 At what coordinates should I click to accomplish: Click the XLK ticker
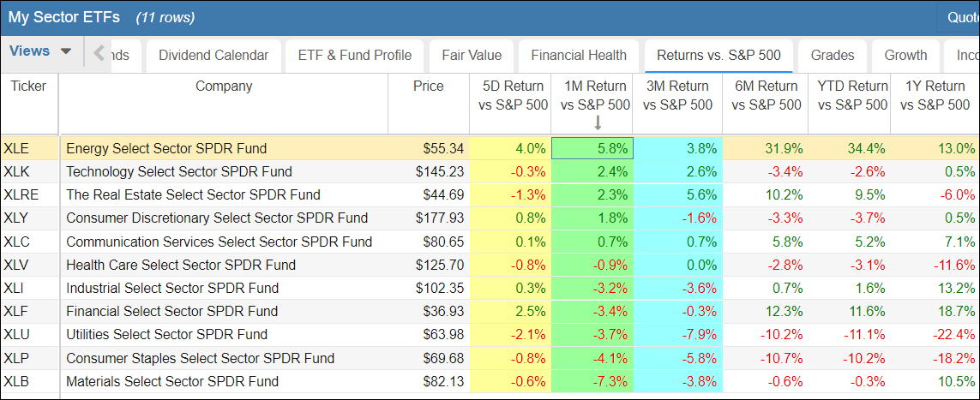point(15,171)
